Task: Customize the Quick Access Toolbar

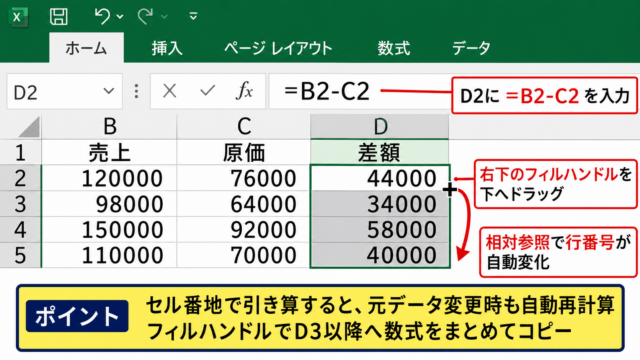Action: 193,16
